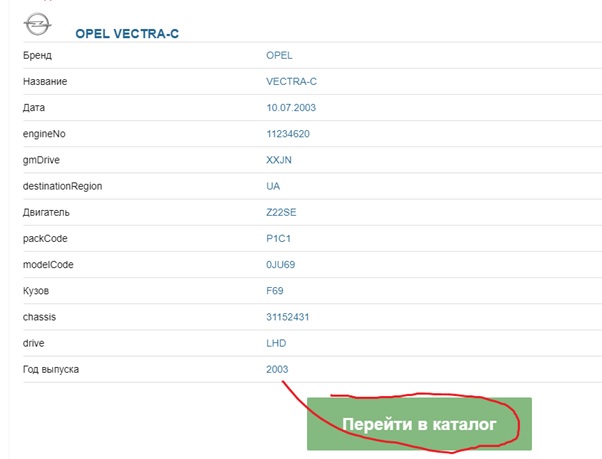Click destination region value UA
The width and height of the screenshot is (602, 459).
(x=273, y=186)
